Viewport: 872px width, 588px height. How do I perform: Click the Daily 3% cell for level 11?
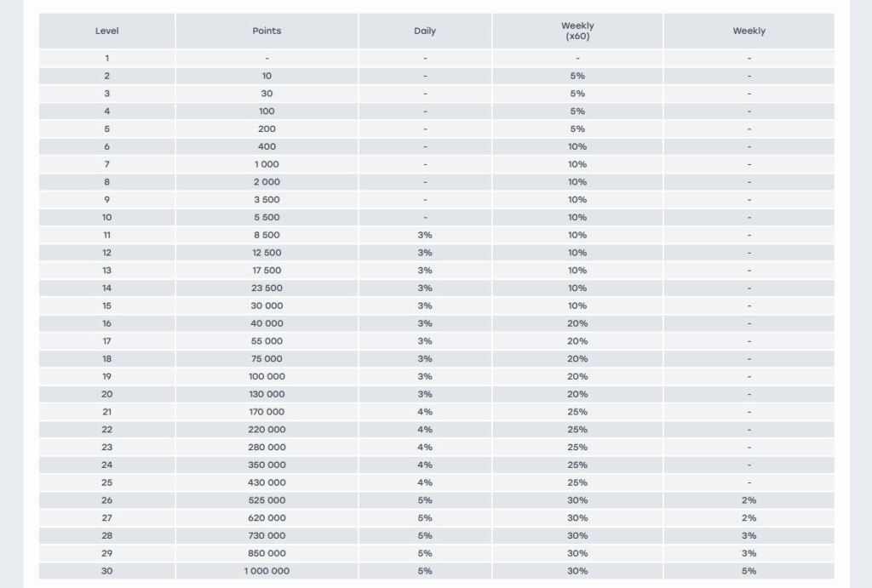425,235
